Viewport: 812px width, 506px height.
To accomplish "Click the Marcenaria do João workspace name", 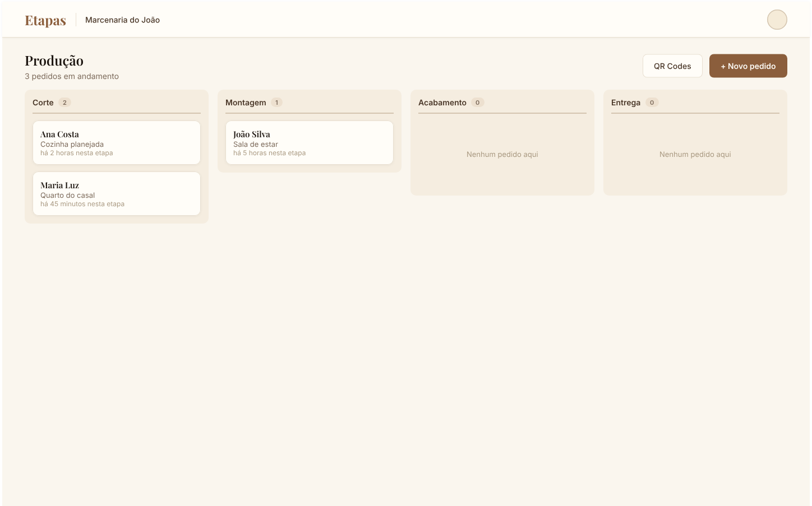I will click(x=122, y=20).
